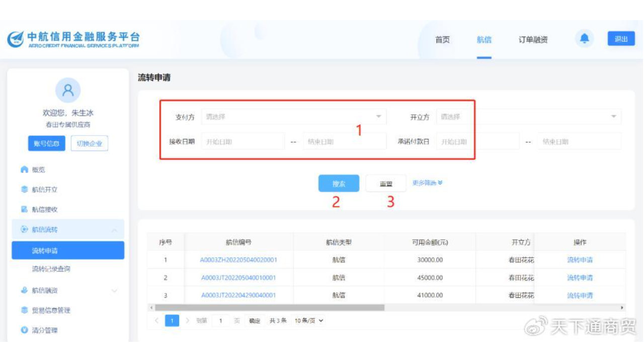
Task: Switch to the 首页 navigation tab
Action: 442,39
